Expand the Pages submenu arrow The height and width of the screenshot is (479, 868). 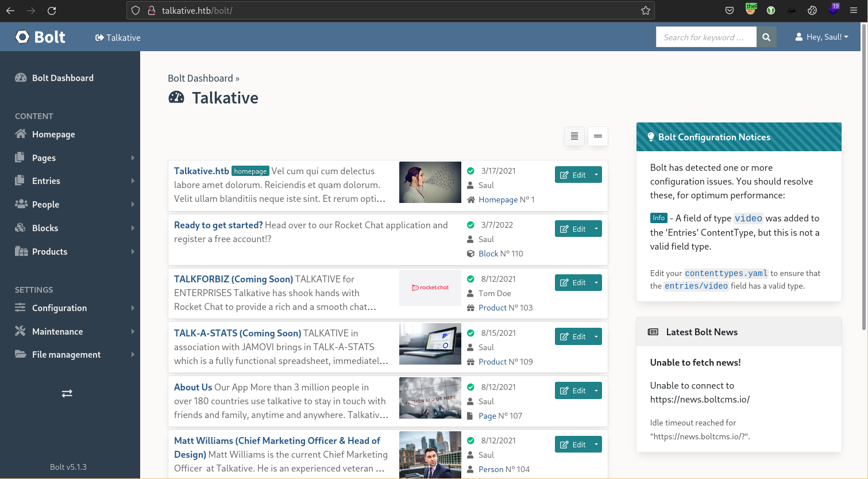click(x=133, y=158)
